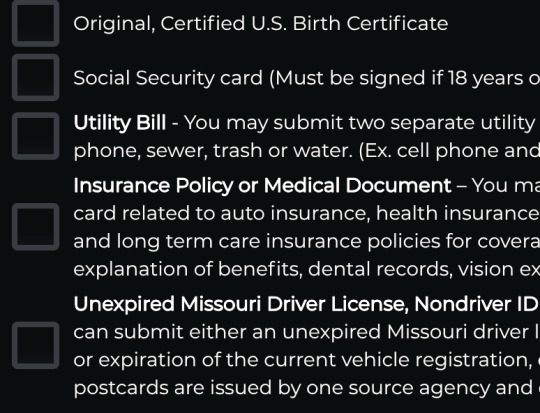Click the Social Security card label text
This screenshot has height=413, width=540.
tap(168, 78)
